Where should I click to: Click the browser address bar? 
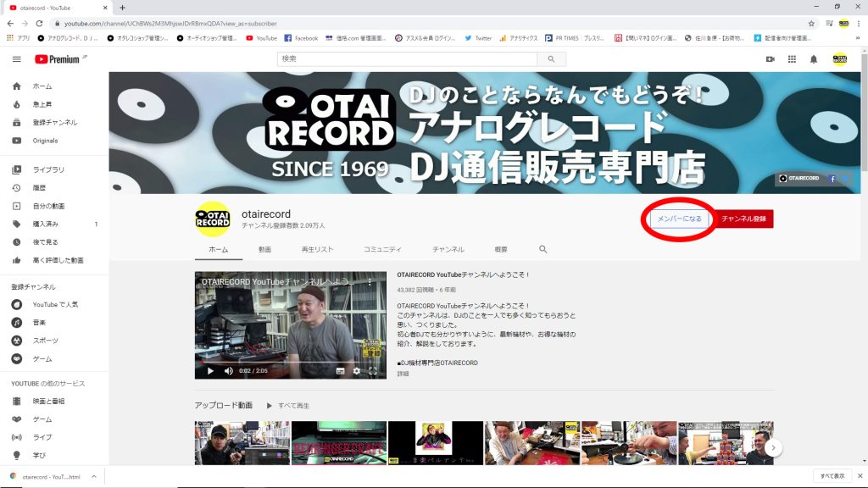[426, 23]
